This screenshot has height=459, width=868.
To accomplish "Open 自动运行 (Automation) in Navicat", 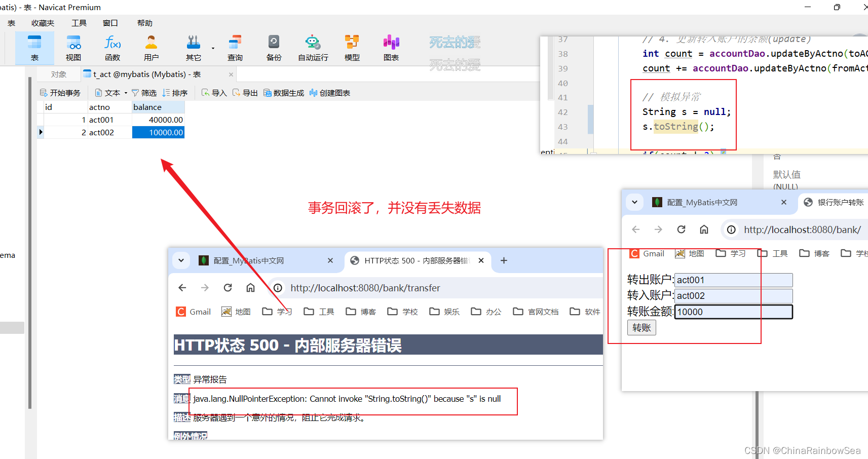I will coord(312,47).
